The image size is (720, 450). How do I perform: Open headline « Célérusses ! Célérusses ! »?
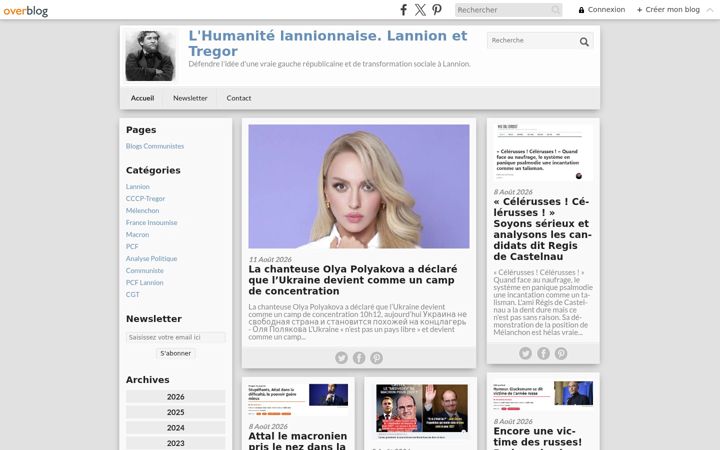tap(542, 229)
